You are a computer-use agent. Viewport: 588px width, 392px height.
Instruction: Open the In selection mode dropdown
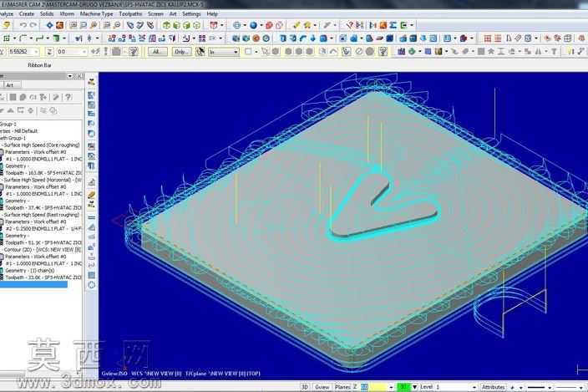(224, 52)
